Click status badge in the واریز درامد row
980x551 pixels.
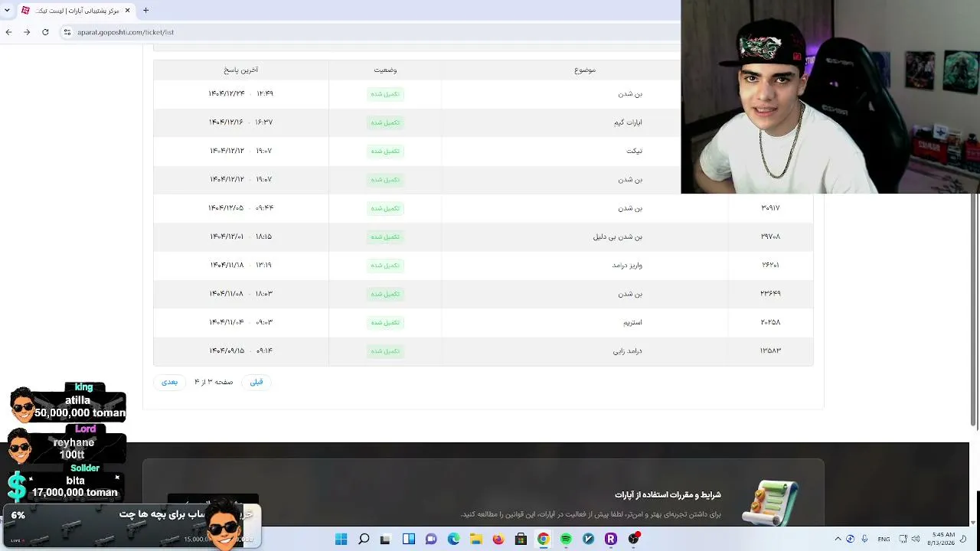click(x=385, y=266)
